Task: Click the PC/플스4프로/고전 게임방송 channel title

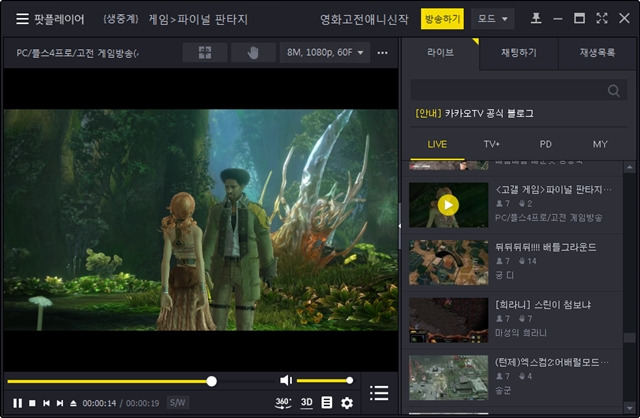Action: click(x=78, y=53)
